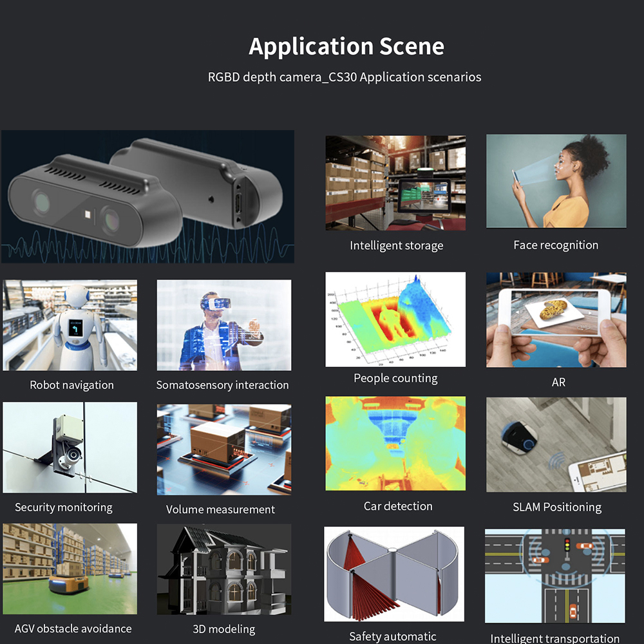644x644 pixels.
Task: Click the Robot navigation picture
Action: point(70,325)
